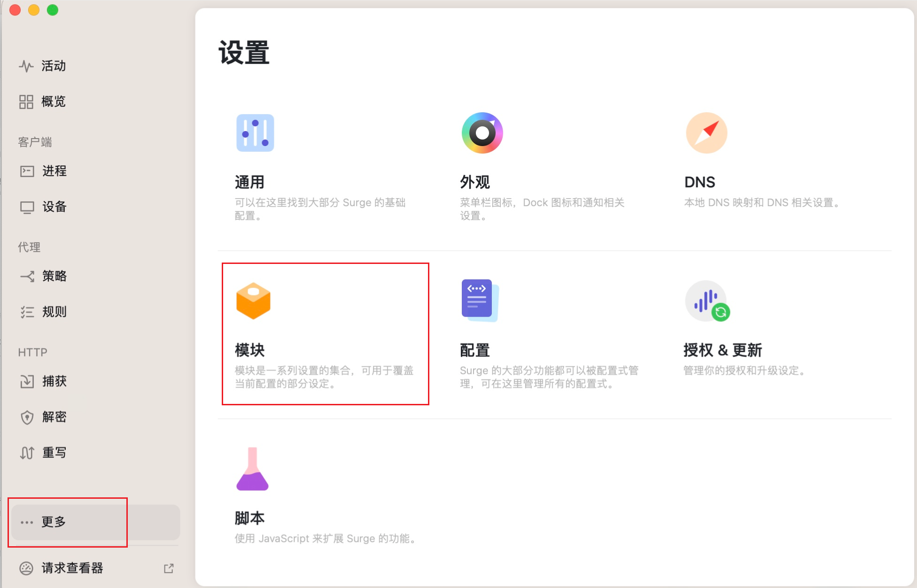Viewport: 917px width, 588px height.
Task: Open the 通用 general settings sliders icon
Action: (255, 133)
